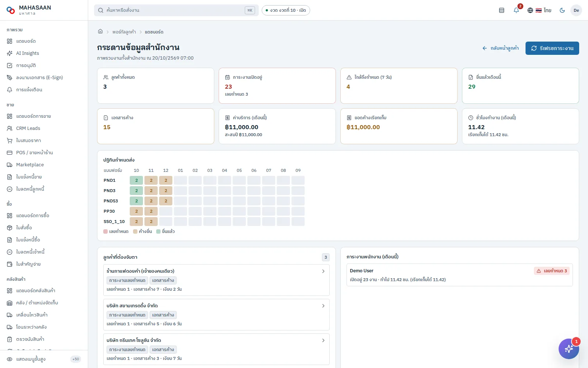Screen dimensions: 588x368
Task: Click พอร์ทัลลูกค้า breadcrumb link
Action: coord(124,32)
